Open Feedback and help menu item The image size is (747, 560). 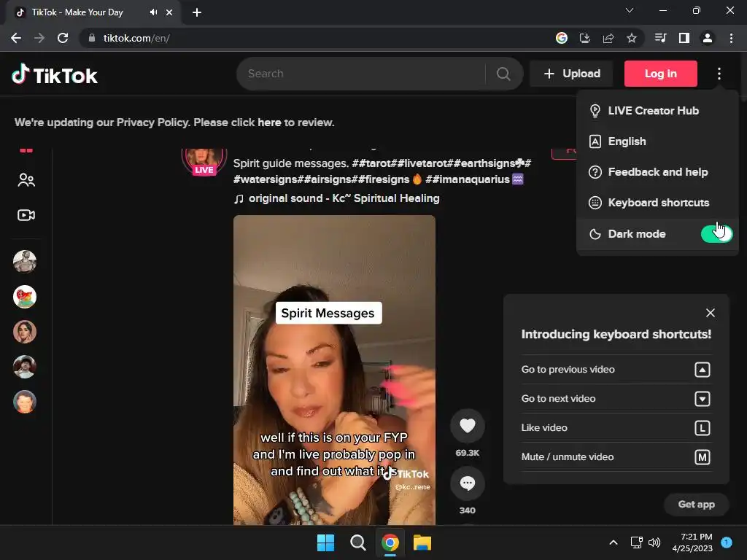coord(657,172)
